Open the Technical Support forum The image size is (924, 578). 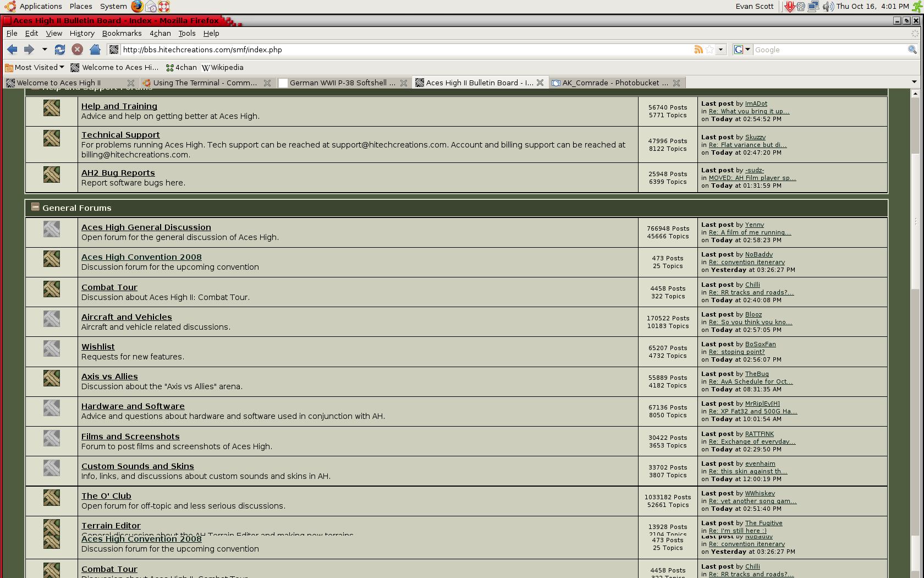(x=120, y=135)
